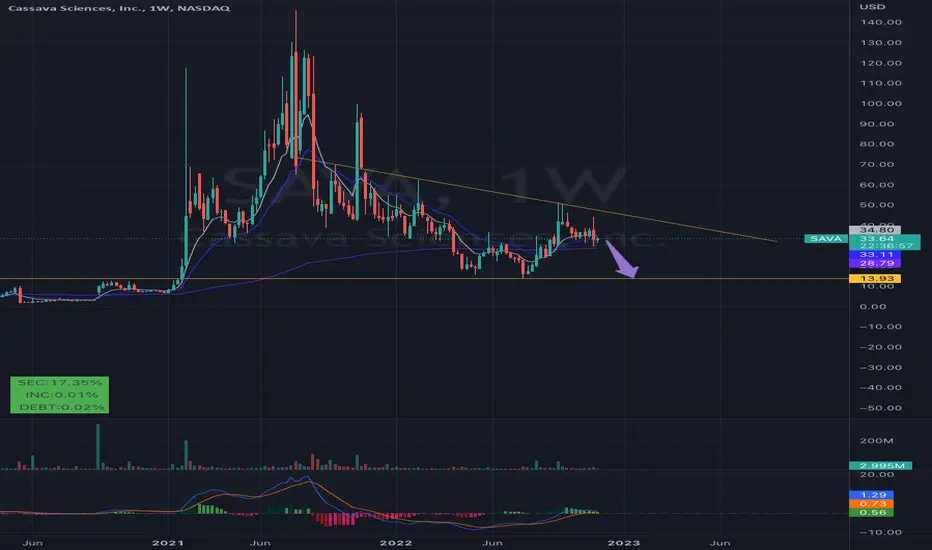This screenshot has width=932, height=550.
Task: Click the 70.00 price axis label
Action: coord(877,164)
